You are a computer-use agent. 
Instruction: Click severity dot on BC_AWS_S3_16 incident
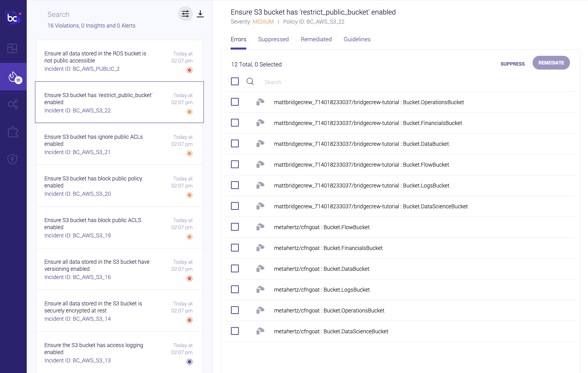[189, 279]
